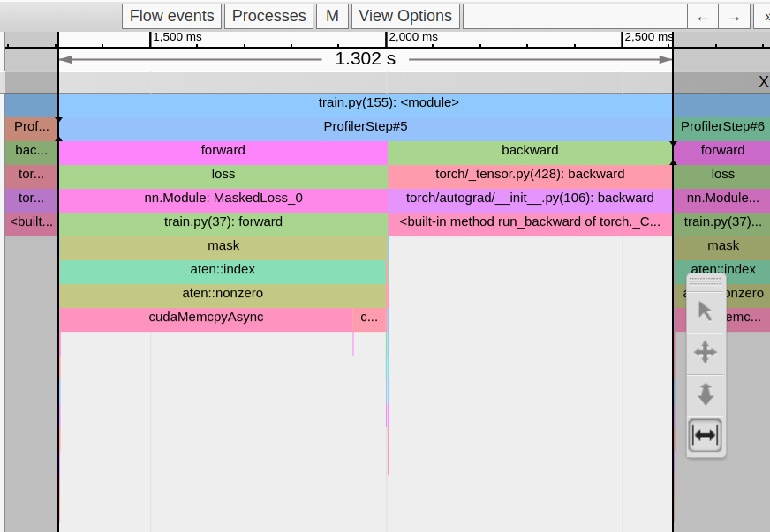Choose the zoom tool
The height and width of the screenshot is (532, 770).
(706, 393)
